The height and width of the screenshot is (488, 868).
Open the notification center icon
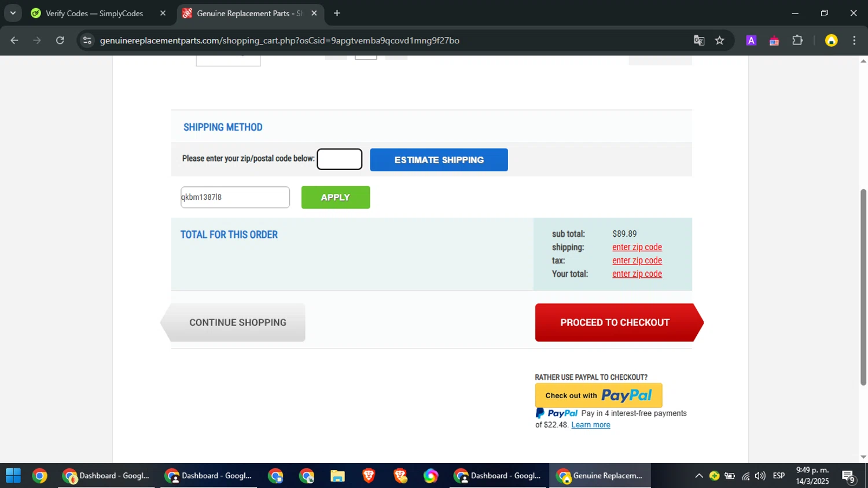coord(849,476)
